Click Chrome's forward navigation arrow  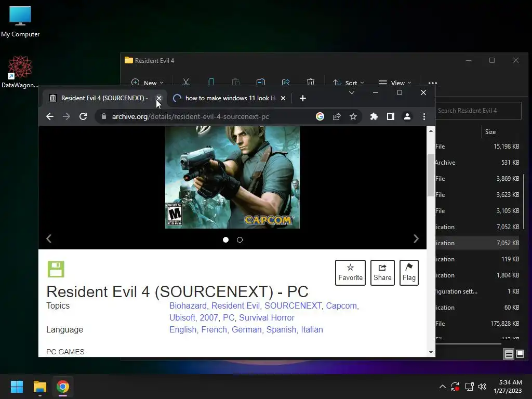click(x=66, y=116)
